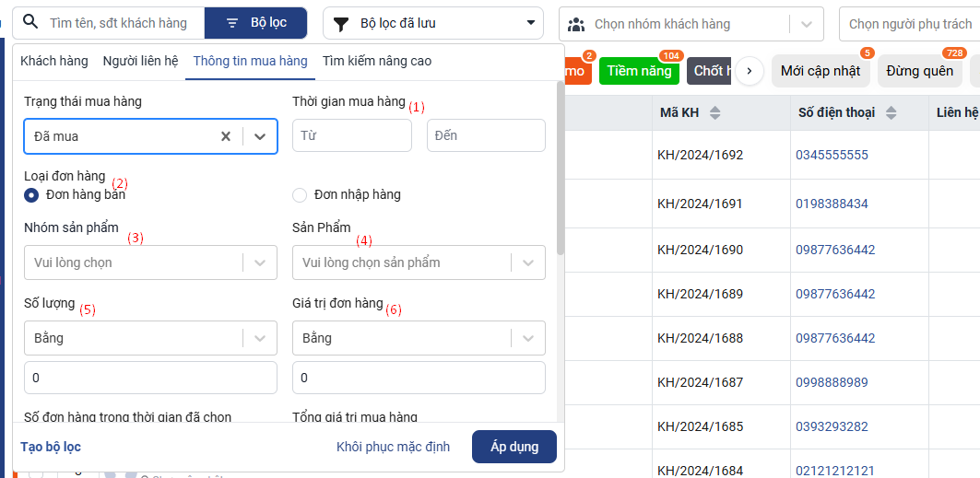
Task: Click the customer group people icon
Action: tap(576, 24)
